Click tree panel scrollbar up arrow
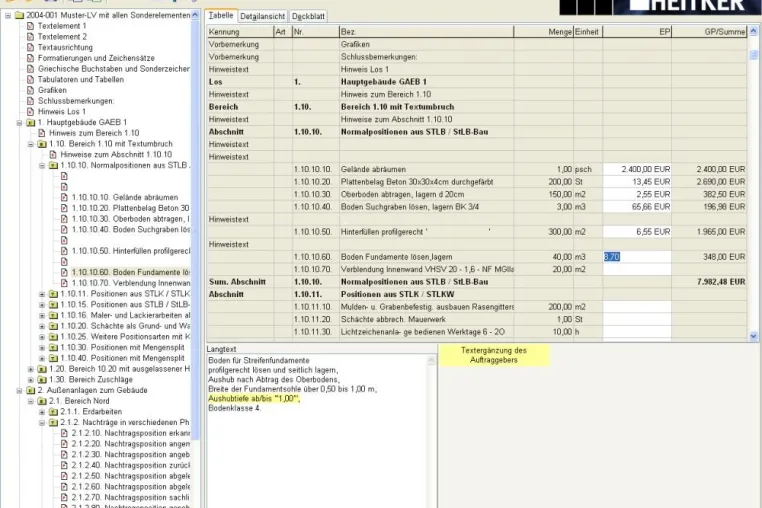The image size is (762, 508). [x=195, y=15]
